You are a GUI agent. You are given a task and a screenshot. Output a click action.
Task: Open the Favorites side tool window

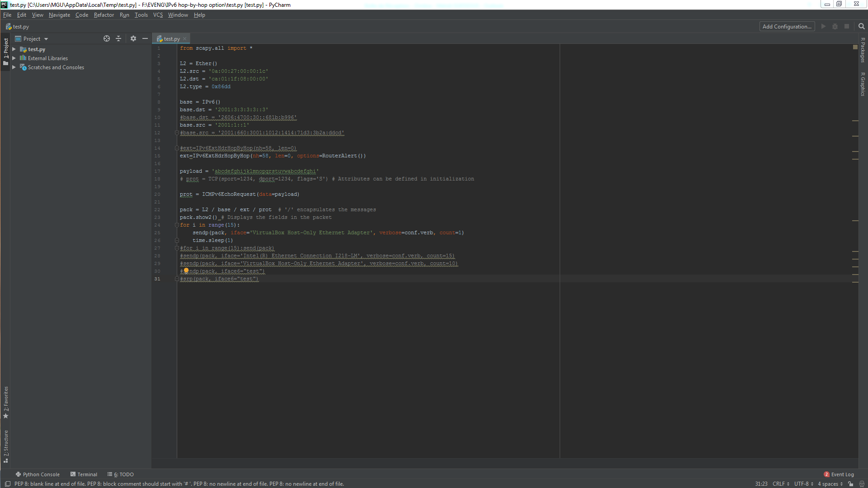point(6,402)
